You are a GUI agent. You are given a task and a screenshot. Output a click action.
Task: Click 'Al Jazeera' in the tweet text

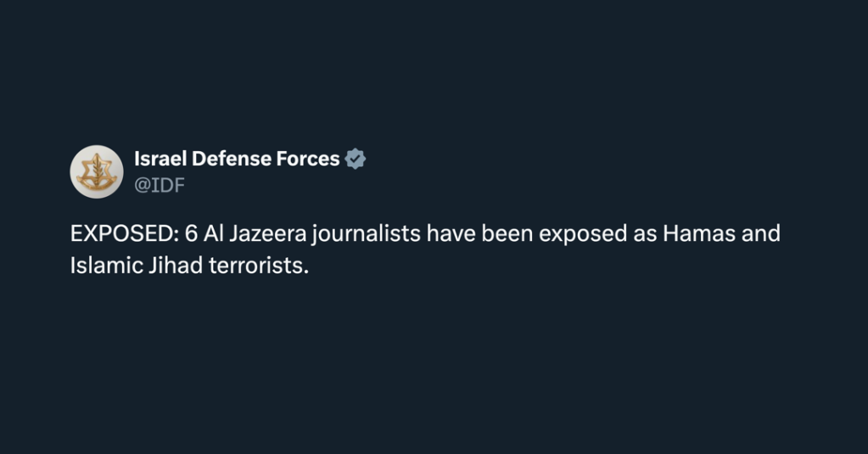click(x=256, y=234)
